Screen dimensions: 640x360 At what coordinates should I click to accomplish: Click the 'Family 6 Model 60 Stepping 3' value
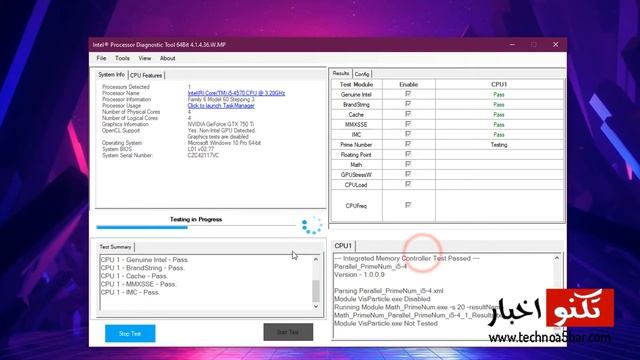pos(221,100)
